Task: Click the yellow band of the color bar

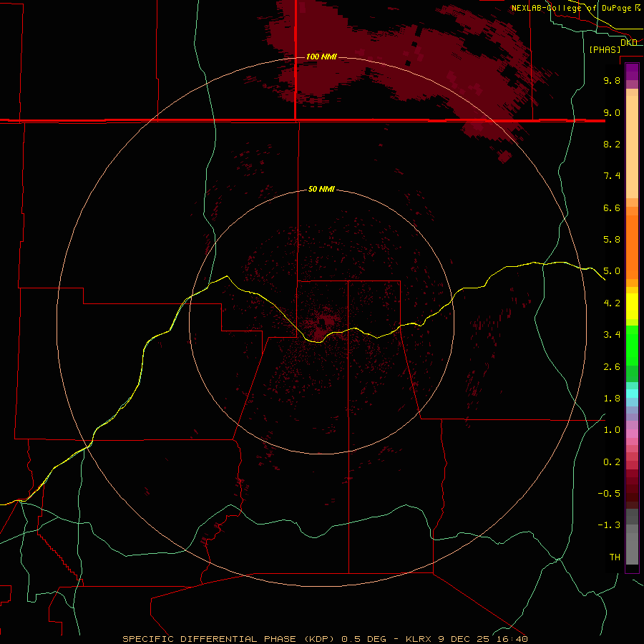Action: pos(632,306)
